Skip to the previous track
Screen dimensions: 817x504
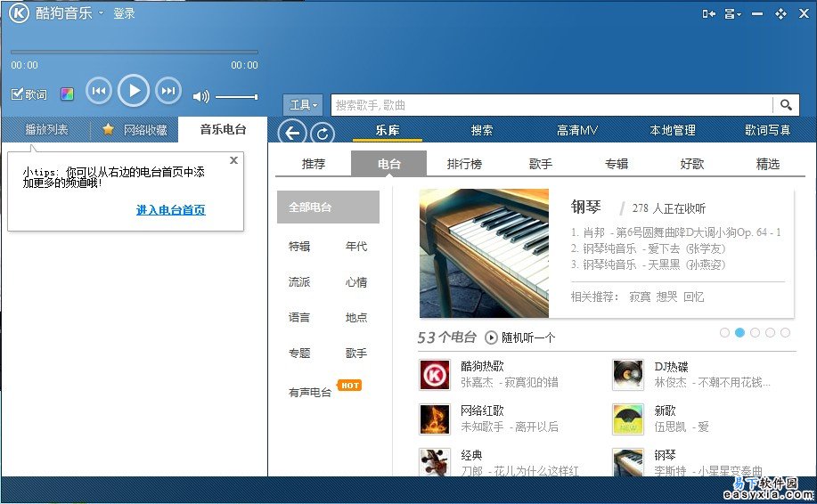98,90
